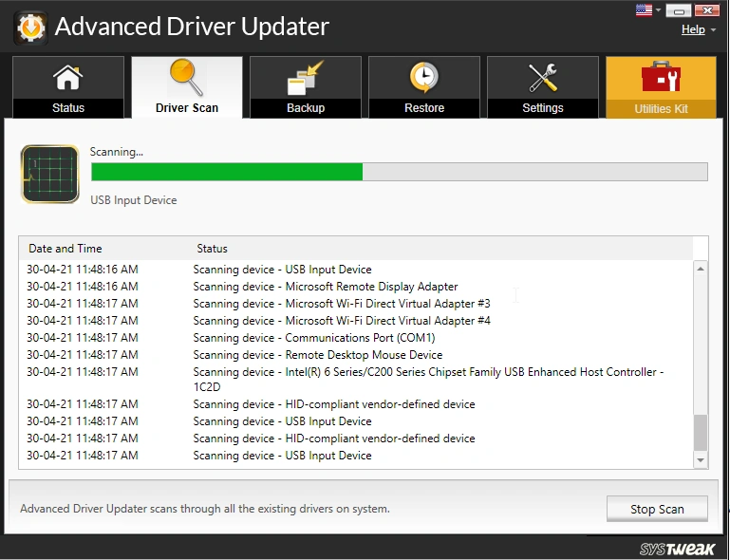Open the Backup tab icon
The width and height of the screenshot is (730, 560).
pos(306,77)
